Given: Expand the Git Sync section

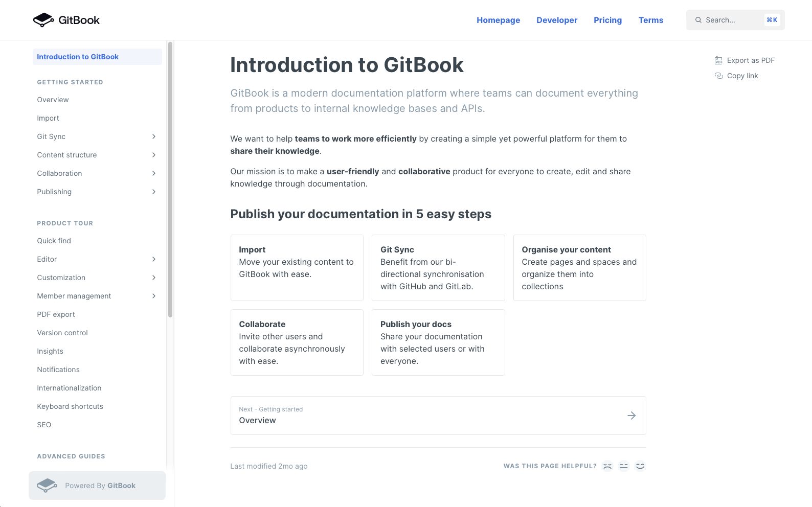Looking at the screenshot, I should click(154, 136).
